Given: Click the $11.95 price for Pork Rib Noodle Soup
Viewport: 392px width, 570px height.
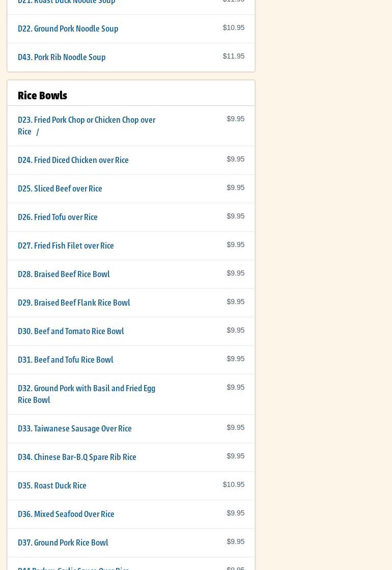Looking at the screenshot, I should (x=233, y=56).
